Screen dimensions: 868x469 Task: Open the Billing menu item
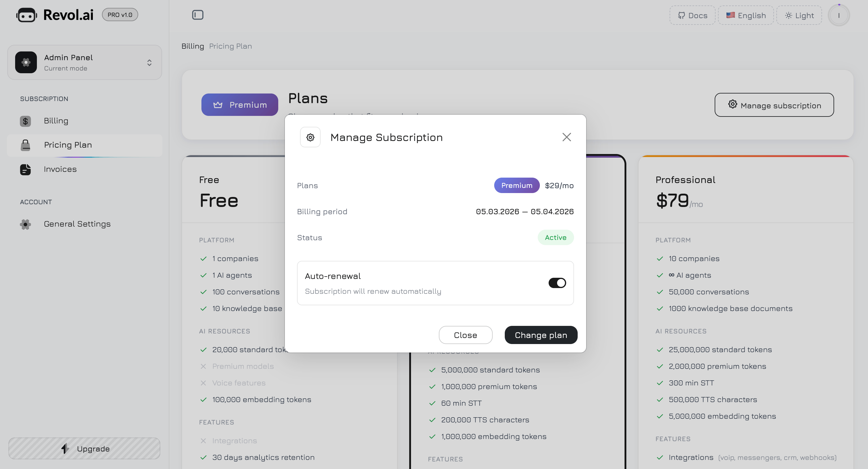(x=85, y=121)
